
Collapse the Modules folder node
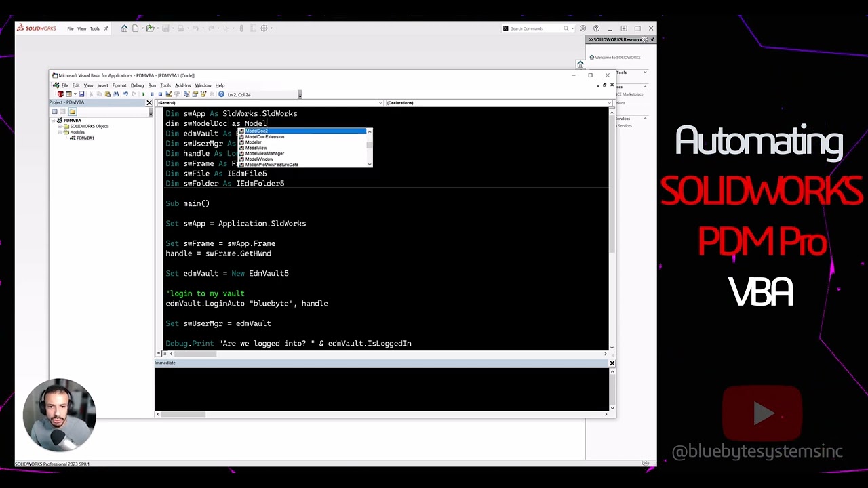click(x=60, y=132)
